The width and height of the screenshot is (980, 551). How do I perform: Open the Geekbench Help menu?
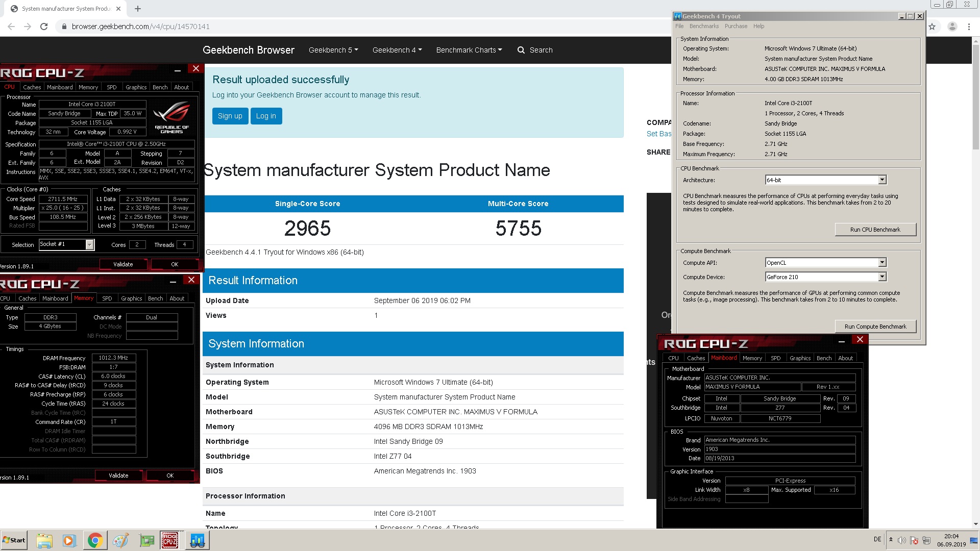pos(758,26)
